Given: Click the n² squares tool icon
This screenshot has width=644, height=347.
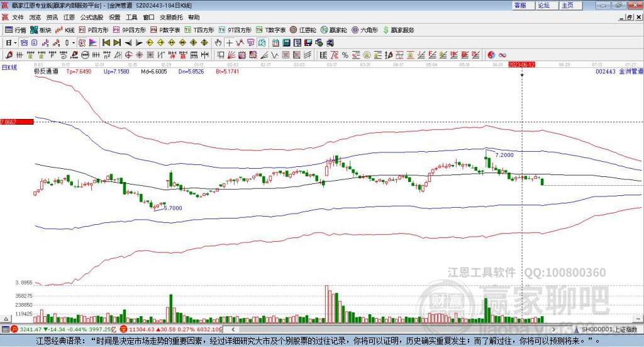Looking at the screenshot, I should coord(107,55).
